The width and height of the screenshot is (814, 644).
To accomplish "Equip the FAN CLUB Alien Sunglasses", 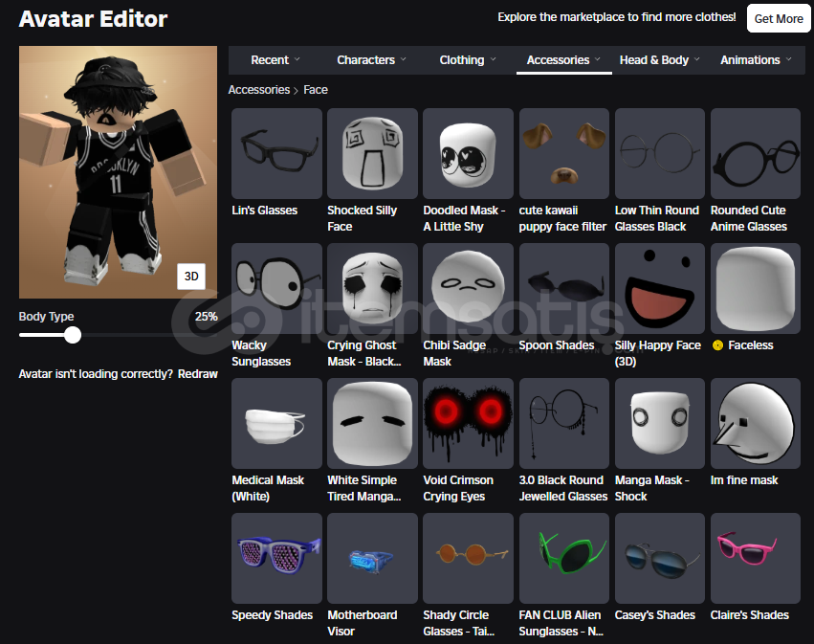I will point(563,558).
